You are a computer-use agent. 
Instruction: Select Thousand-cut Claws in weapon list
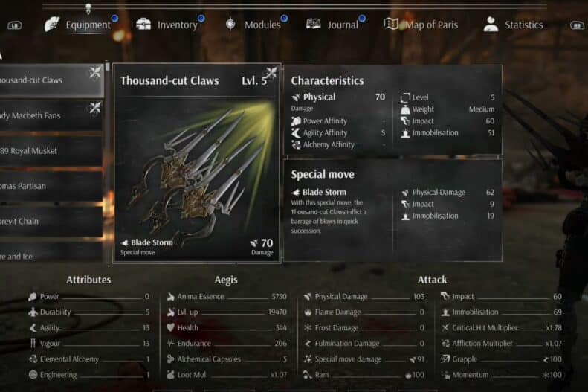tap(51, 80)
